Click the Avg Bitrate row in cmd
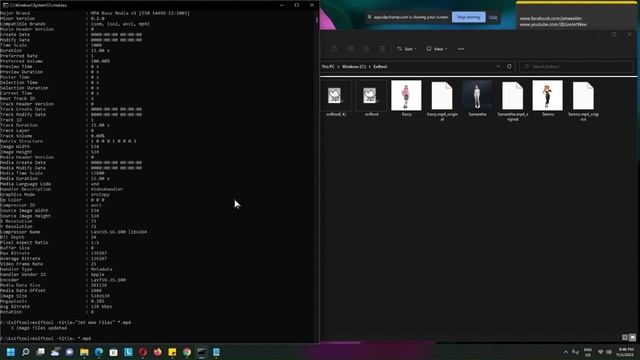Image resolution: width=640 pixels, height=360 pixels. tap(56, 307)
